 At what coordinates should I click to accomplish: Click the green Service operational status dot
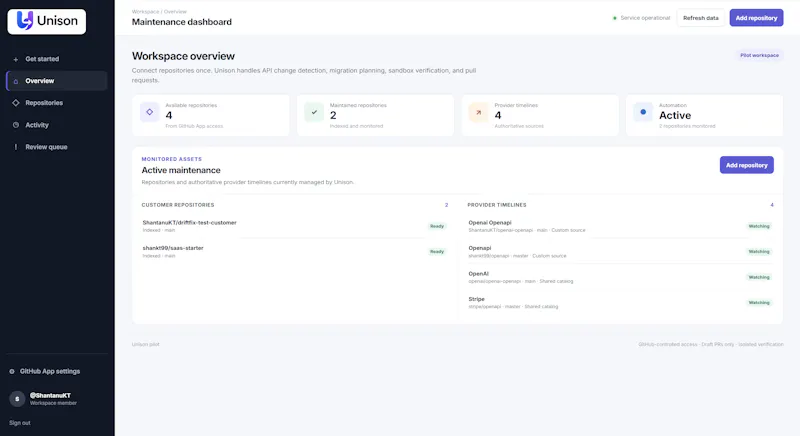pos(614,18)
